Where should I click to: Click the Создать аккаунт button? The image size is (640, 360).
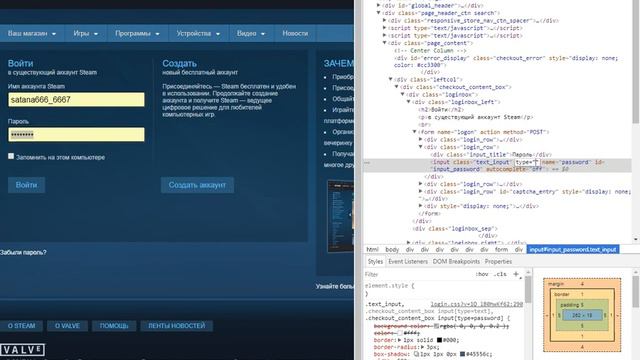coord(197,185)
